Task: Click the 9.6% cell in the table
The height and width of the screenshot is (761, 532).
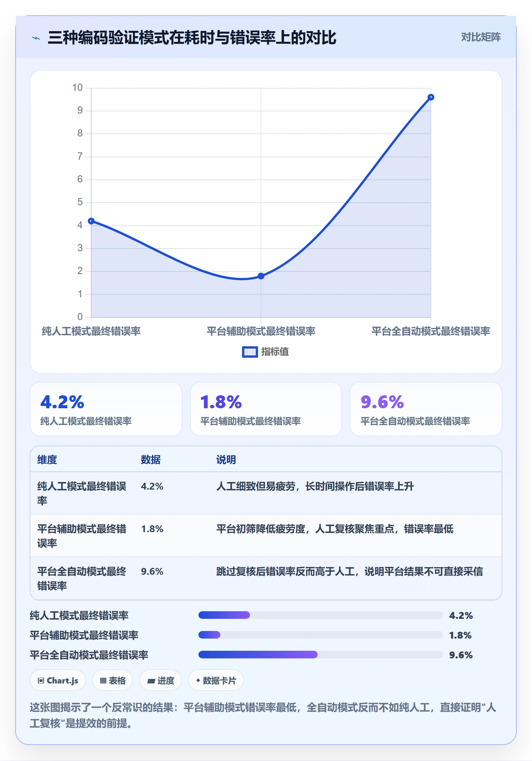Action: 152,572
